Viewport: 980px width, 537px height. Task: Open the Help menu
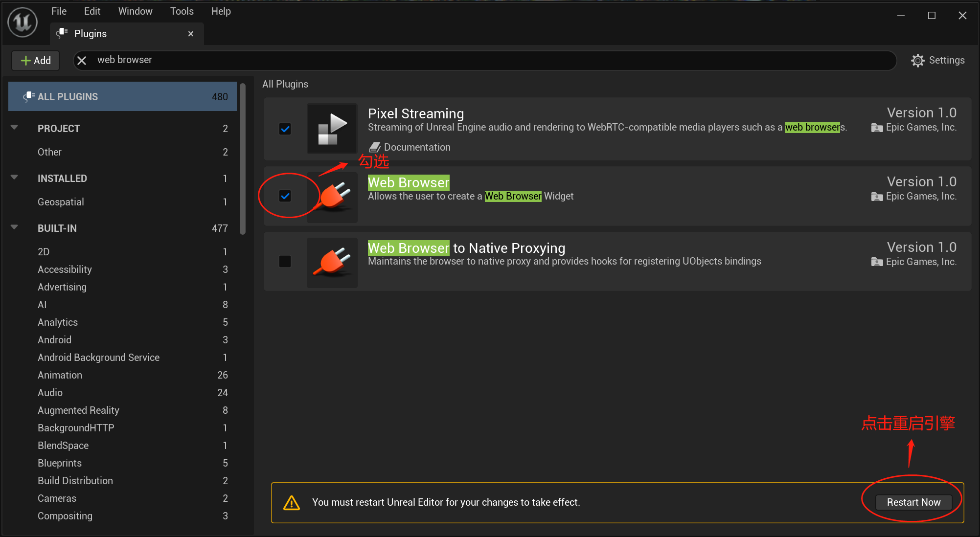[x=221, y=11]
